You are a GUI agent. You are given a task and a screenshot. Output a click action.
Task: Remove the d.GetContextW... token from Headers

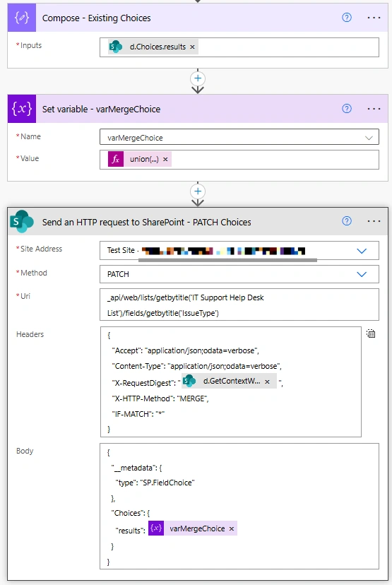pyautogui.click(x=267, y=382)
